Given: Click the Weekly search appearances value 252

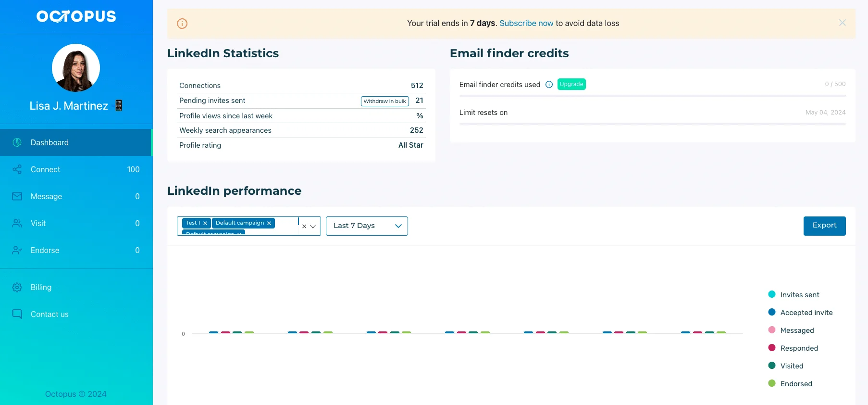Looking at the screenshot, I should point(416,130).
